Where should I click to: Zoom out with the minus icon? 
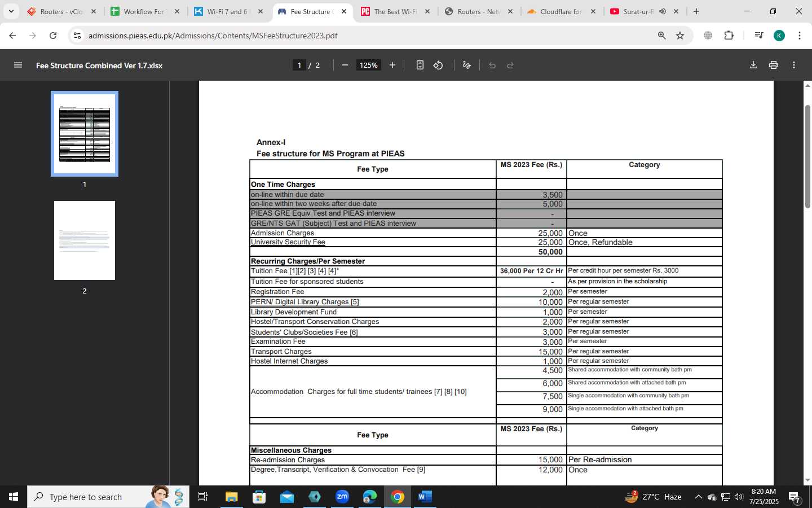345,65
